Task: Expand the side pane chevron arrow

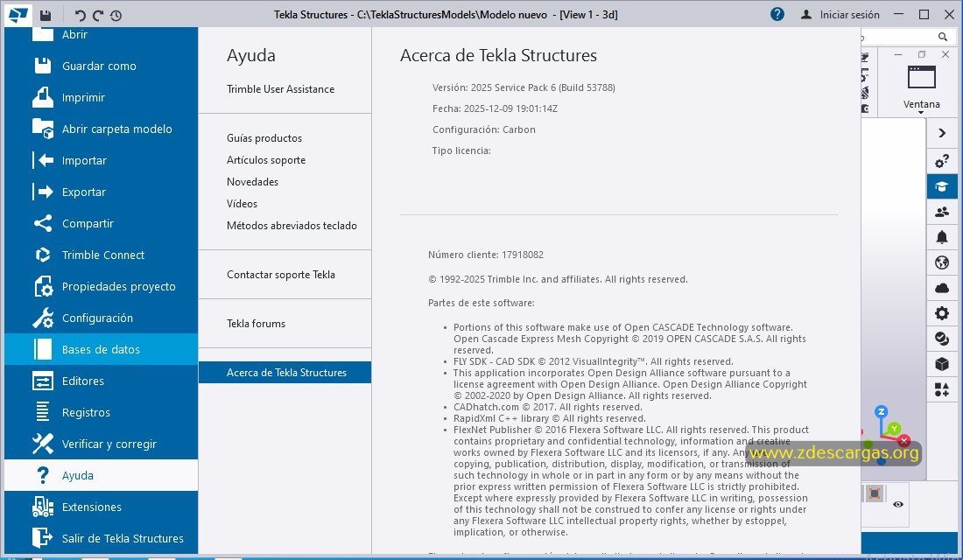Action: [x=942, y=133]
